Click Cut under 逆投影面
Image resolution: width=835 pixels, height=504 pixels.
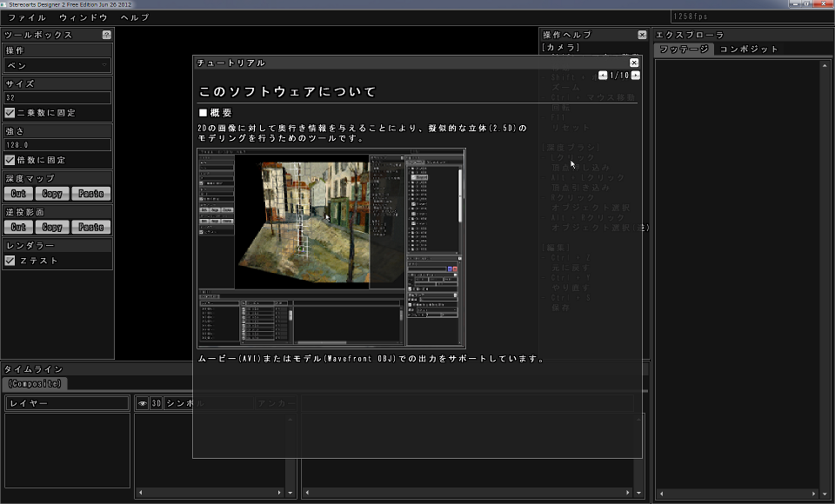coord(18,228)
